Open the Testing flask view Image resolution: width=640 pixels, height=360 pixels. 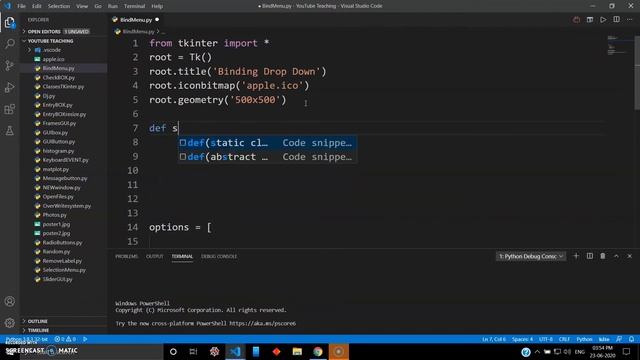coord(9,131)
